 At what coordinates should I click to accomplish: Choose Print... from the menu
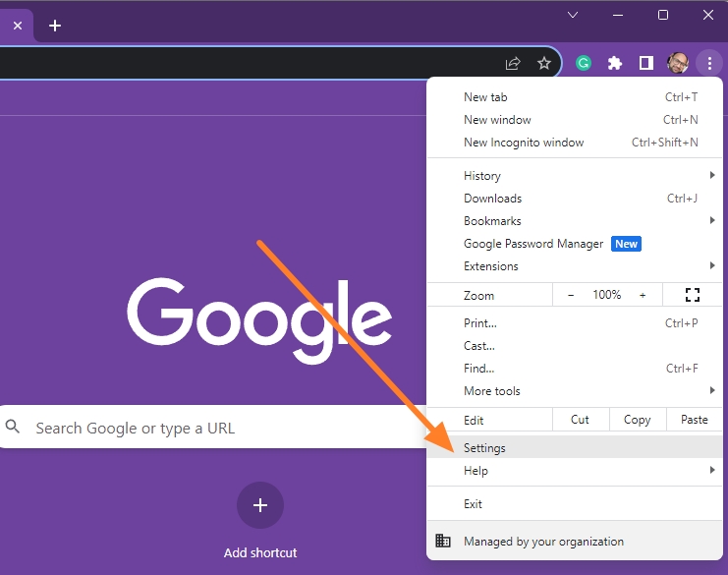tap(575, 323)
